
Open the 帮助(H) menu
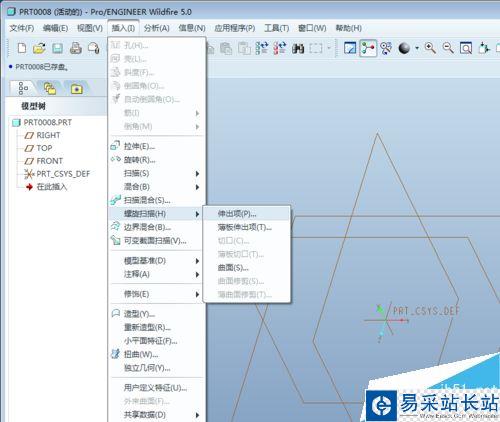pyautogui.click(x=349, y=28)
